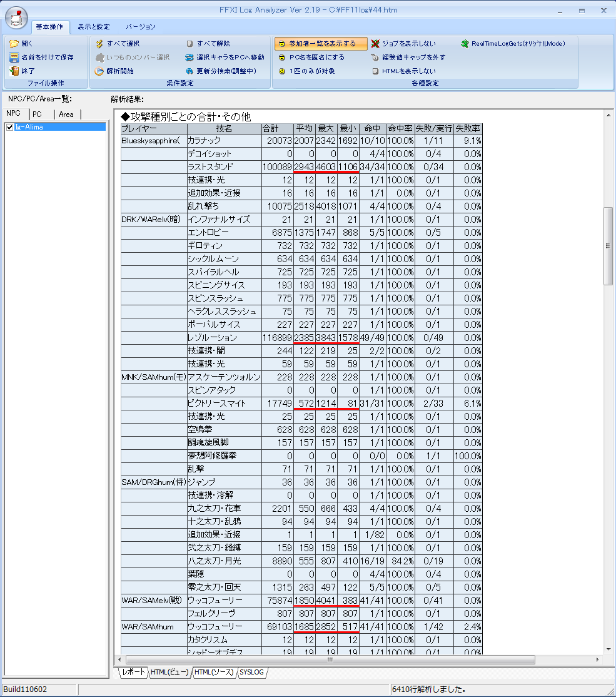
Task: Start analysis with 解析開始
Action: click(99, 71)
